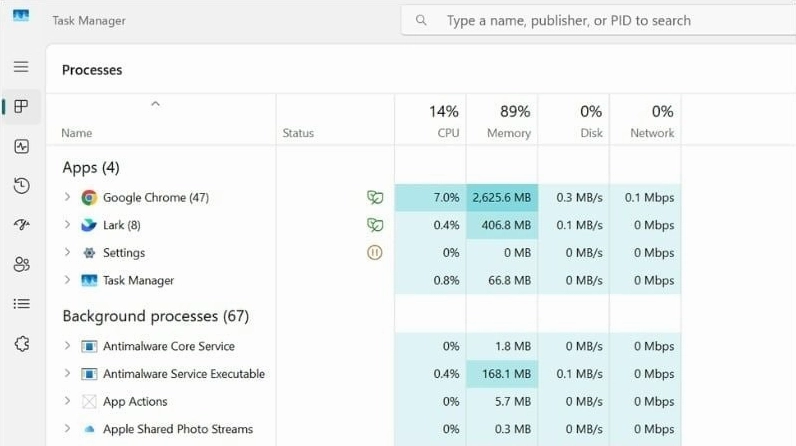Click the efficiency mode leaf for Google Chrome
The height and width of the screenshot is (446, 796).
point(375,197)
